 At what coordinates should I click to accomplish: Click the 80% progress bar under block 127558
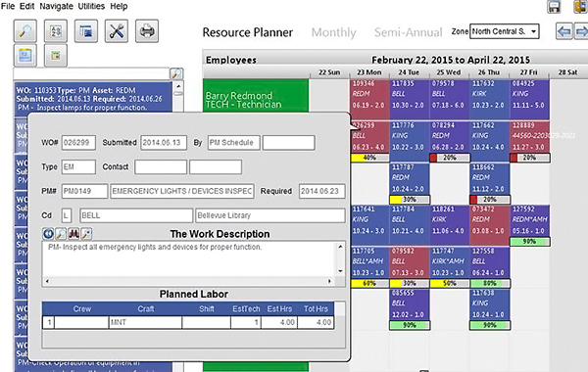coord(489,283)
